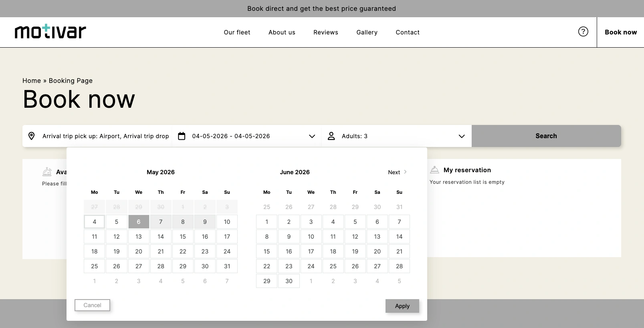
Task: Select June 14 date
Action: click(x=399, y=237)
